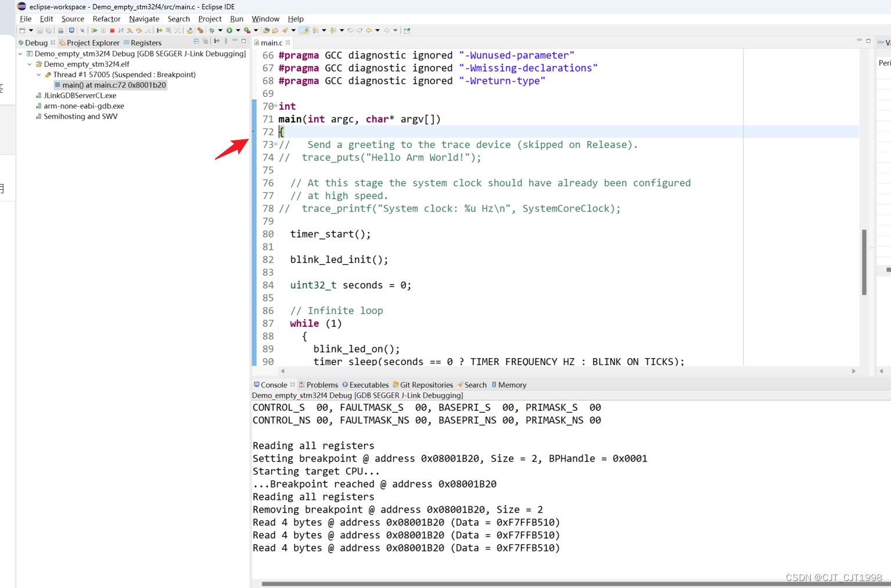Screen dimensions: 891x588
Task: Open Debug view menu (three dots)
Action: tap(226, 41)
